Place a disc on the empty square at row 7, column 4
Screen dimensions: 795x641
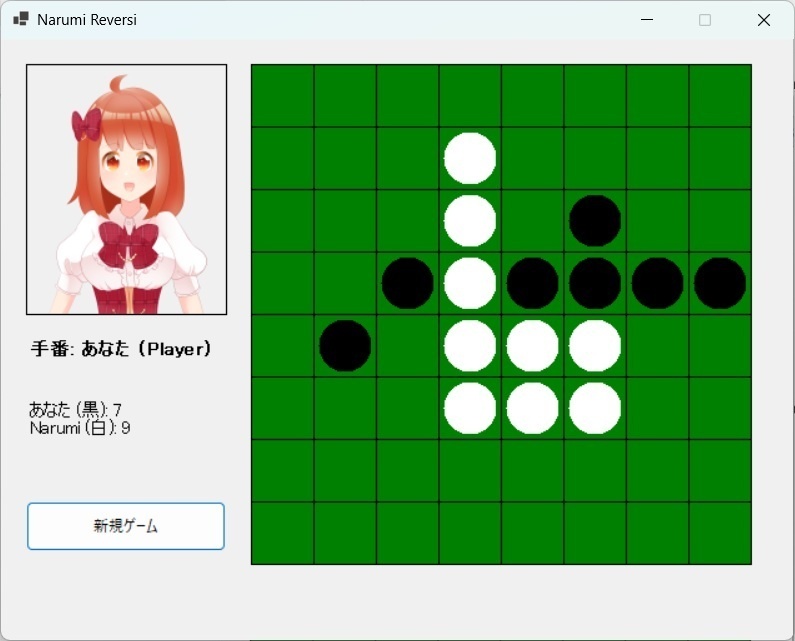(470, 471)
